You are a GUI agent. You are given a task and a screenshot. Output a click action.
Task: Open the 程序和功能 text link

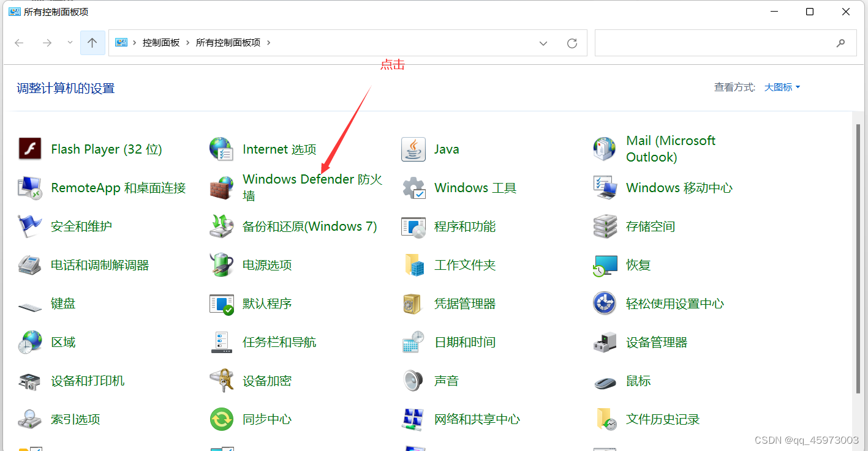tap(465, 226)
